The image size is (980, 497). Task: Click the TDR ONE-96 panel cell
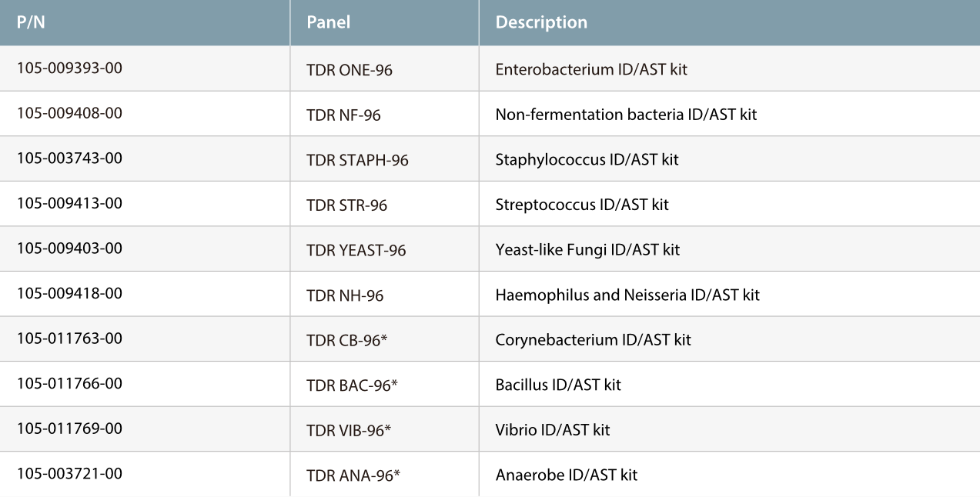(x=350, y=70)
